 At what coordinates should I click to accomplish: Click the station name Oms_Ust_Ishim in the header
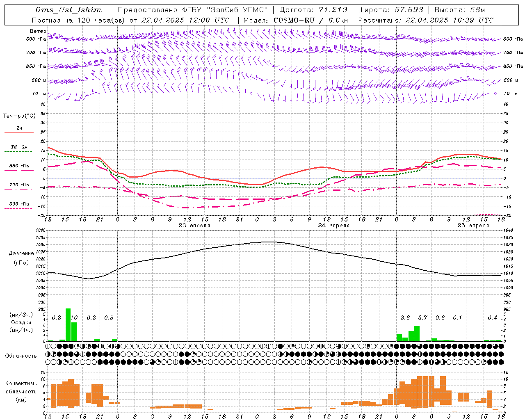pos(68,10)
